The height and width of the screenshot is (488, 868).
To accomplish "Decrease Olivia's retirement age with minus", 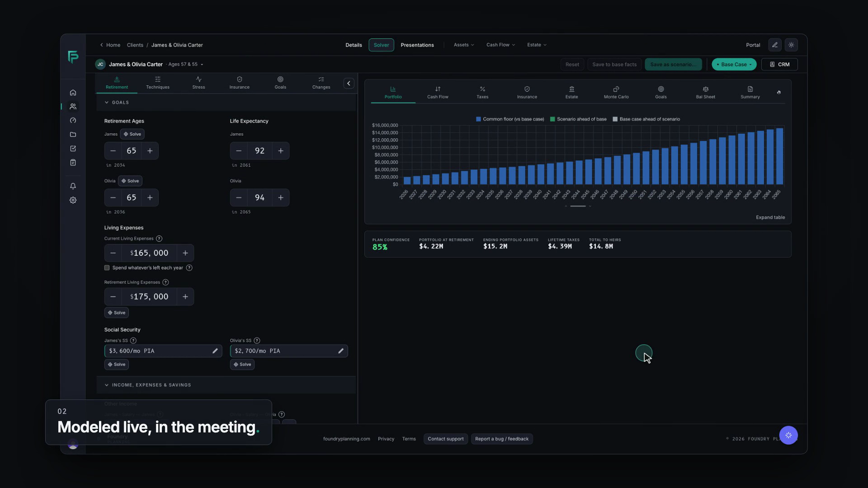I will pos(113,198).
